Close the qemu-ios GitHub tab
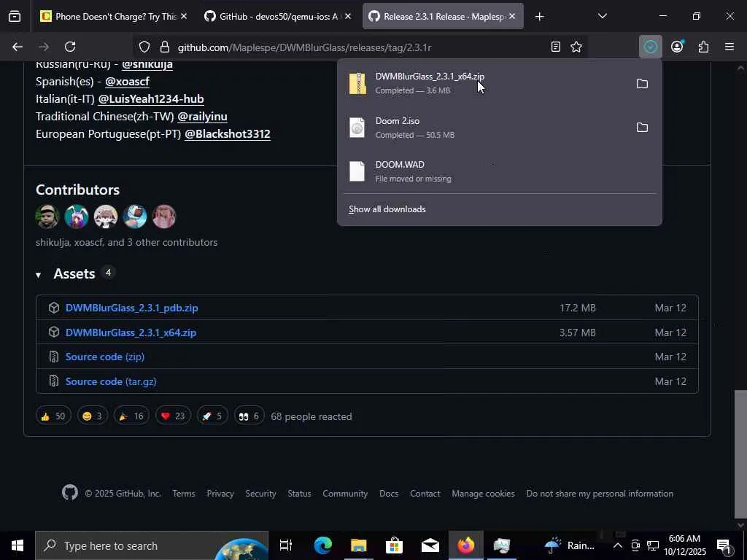This screenshot has width=747, height=560. click(x=348, y=17)
